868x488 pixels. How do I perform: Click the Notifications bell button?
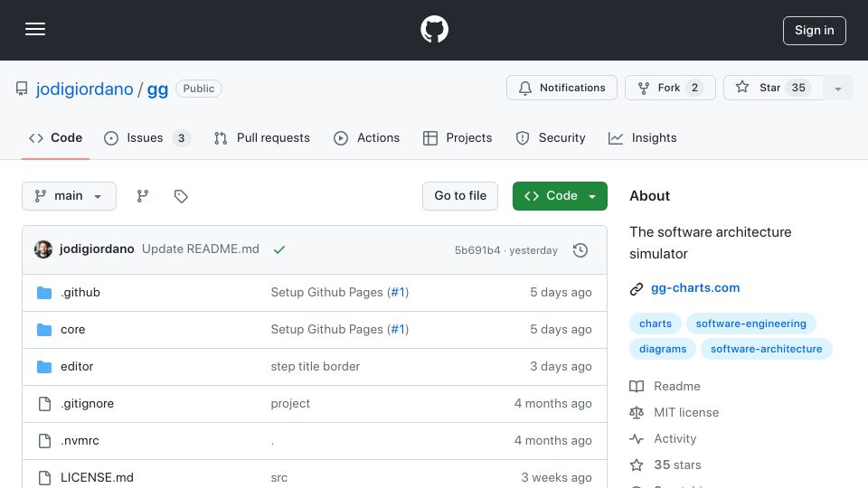(x=561, y=88)
